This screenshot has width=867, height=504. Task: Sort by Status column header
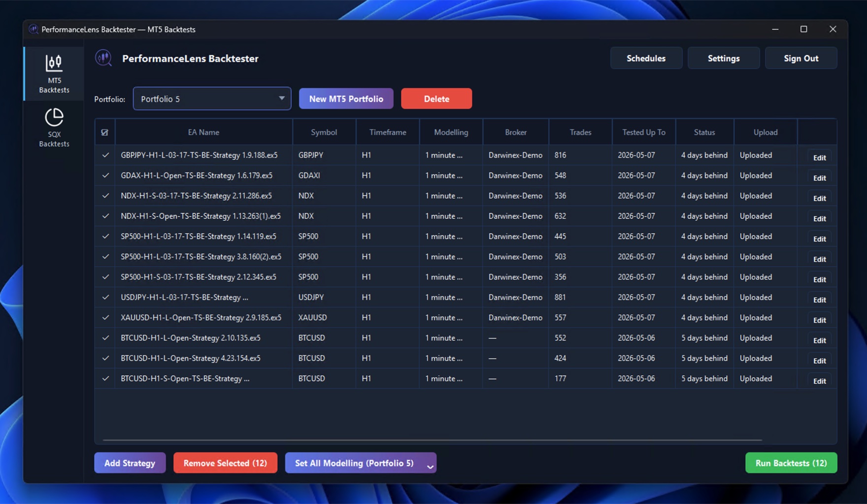[704, 132]
